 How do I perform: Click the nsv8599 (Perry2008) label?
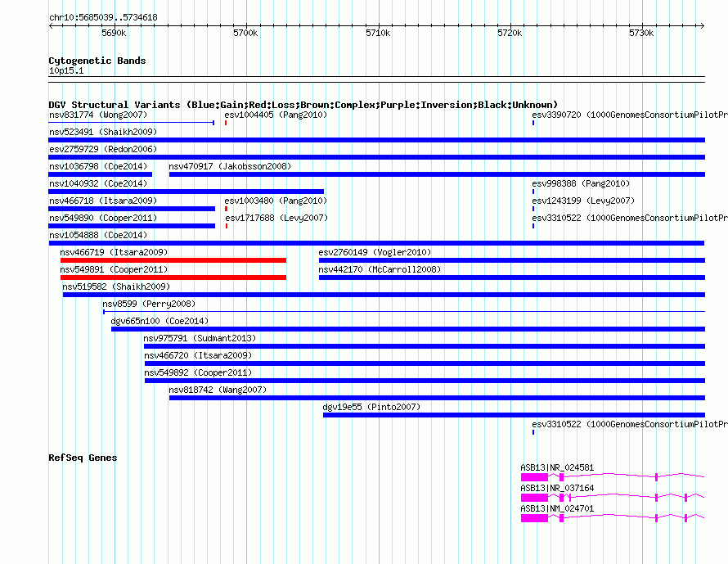point(149,304)
